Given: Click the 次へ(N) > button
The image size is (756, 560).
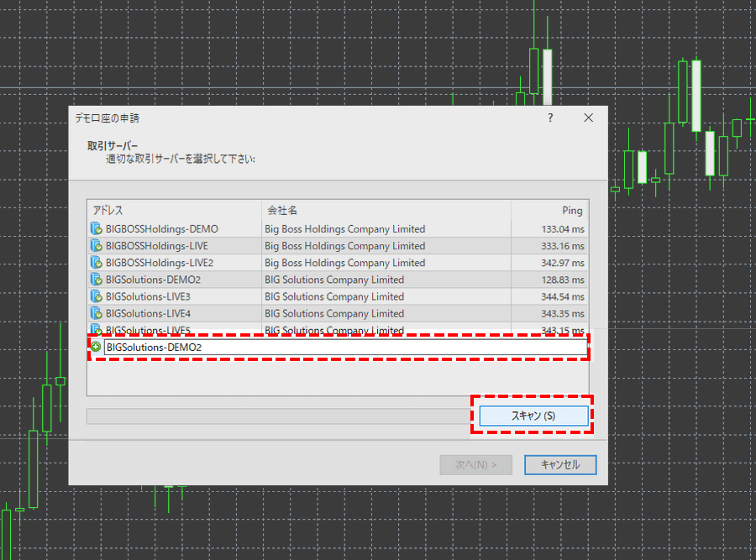Looking at the screenshot, I should coord(475,464).
